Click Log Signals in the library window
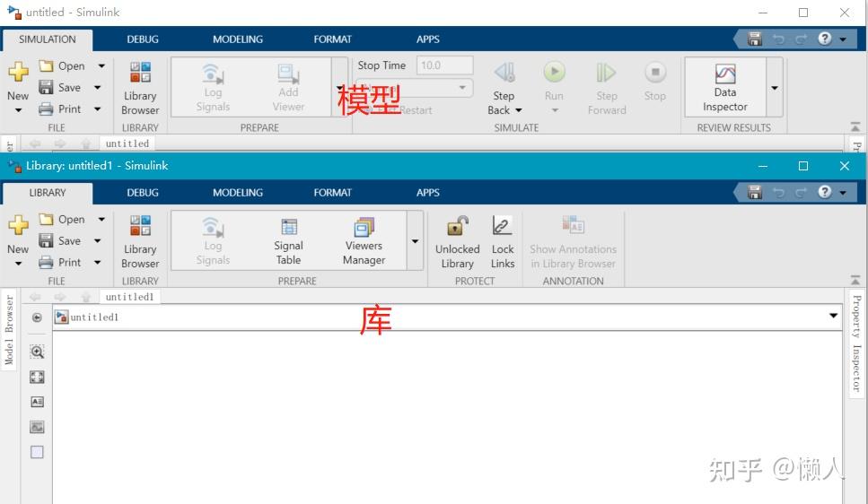Viewport: 868px width, 504px height. (213, 241)
